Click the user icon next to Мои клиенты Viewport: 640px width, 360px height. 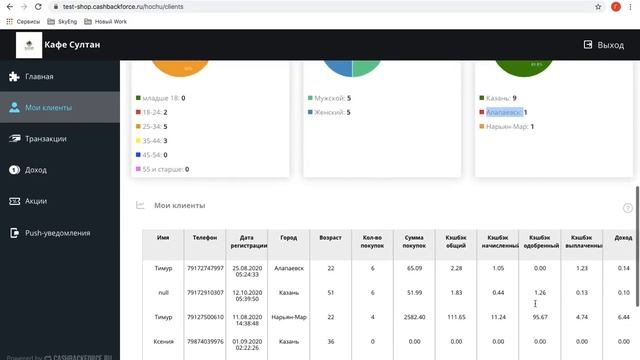(14, 107)
